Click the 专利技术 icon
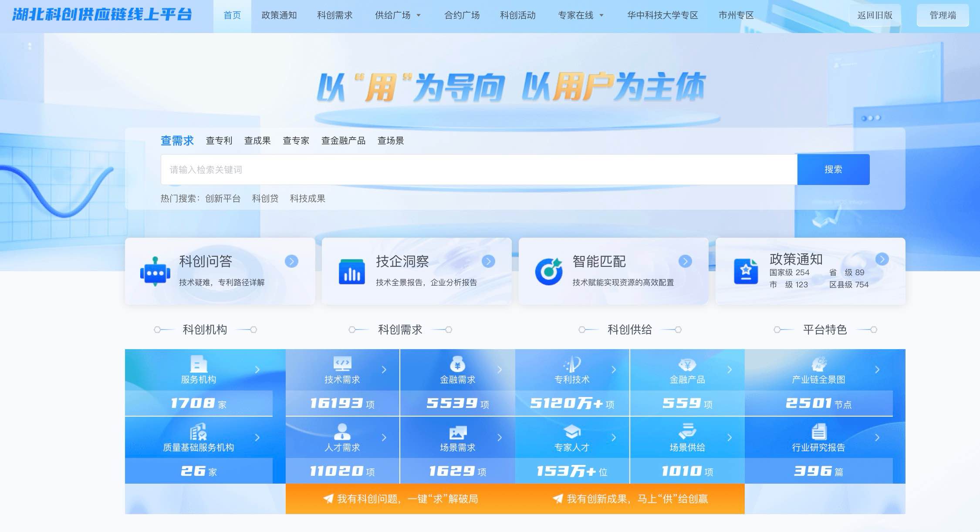 point(572,364)
